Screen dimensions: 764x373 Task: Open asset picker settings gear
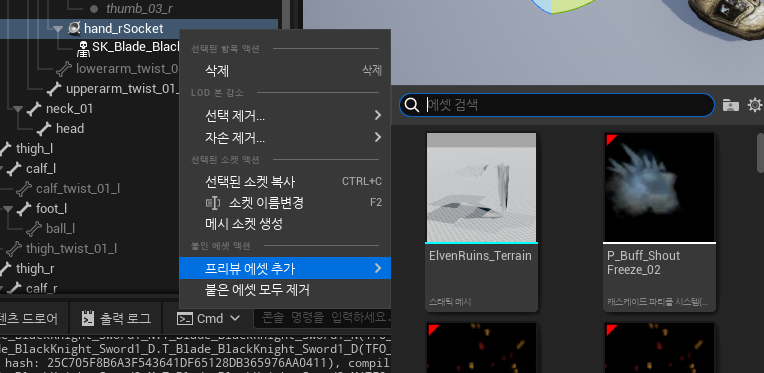[755, 105]
